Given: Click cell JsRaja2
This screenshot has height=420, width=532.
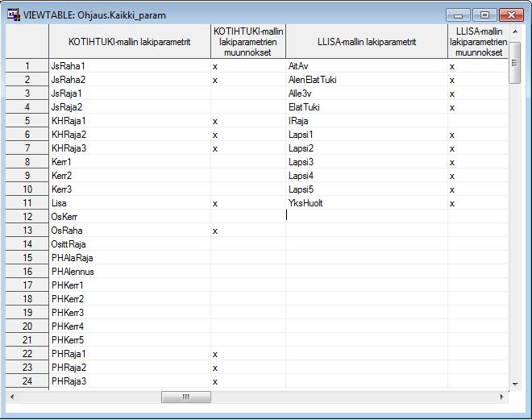Looking at the screenshot, I should [130, 107].
